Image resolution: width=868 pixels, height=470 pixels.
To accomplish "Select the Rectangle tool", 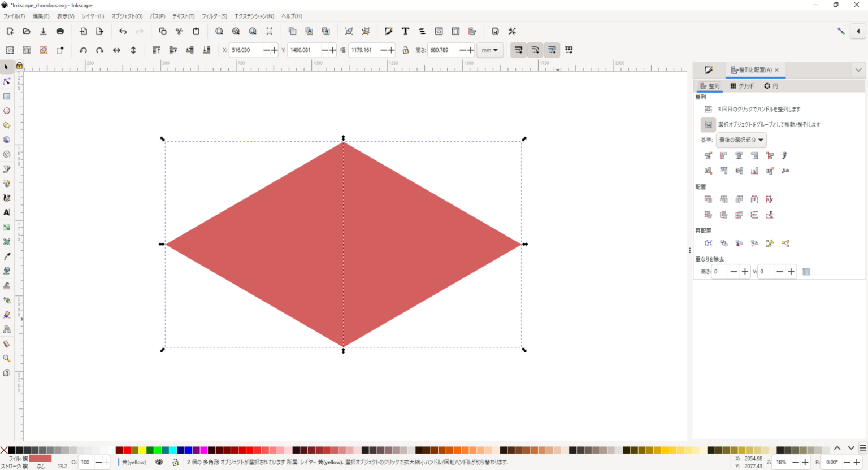I will [x=7, y=97].
